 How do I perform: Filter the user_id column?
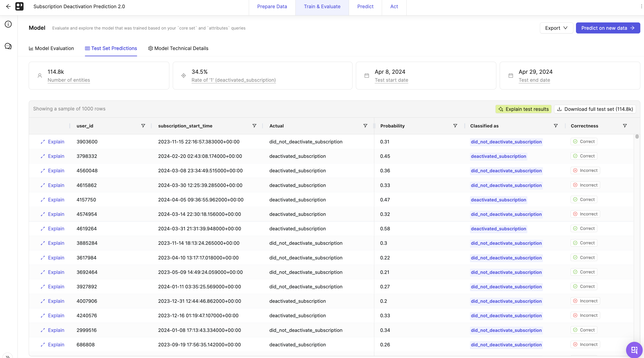(x=143, y=126)
